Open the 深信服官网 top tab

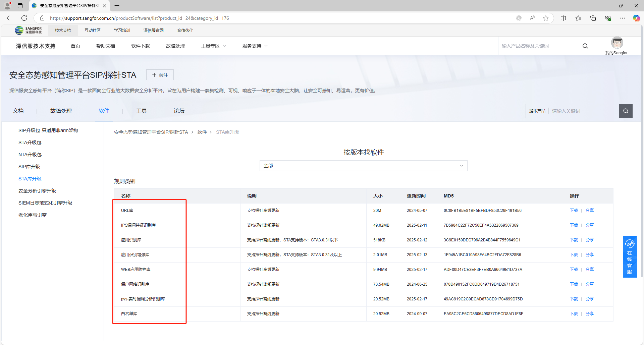[x=154, y=31]
